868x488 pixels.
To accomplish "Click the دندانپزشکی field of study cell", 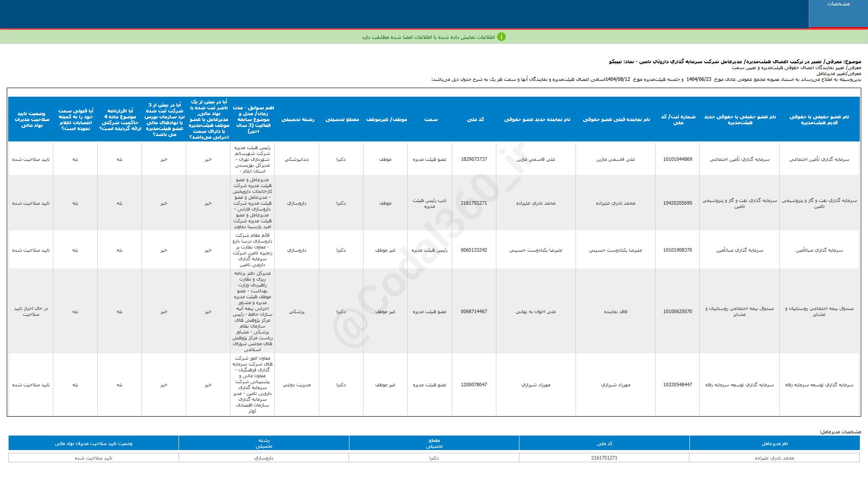I will (x=297, y=160).
